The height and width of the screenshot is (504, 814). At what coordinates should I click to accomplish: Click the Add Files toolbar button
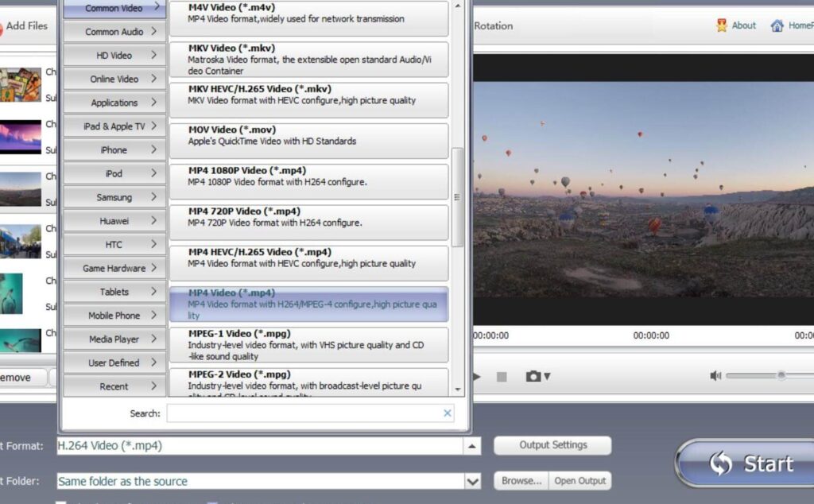(x=24, y=26)
